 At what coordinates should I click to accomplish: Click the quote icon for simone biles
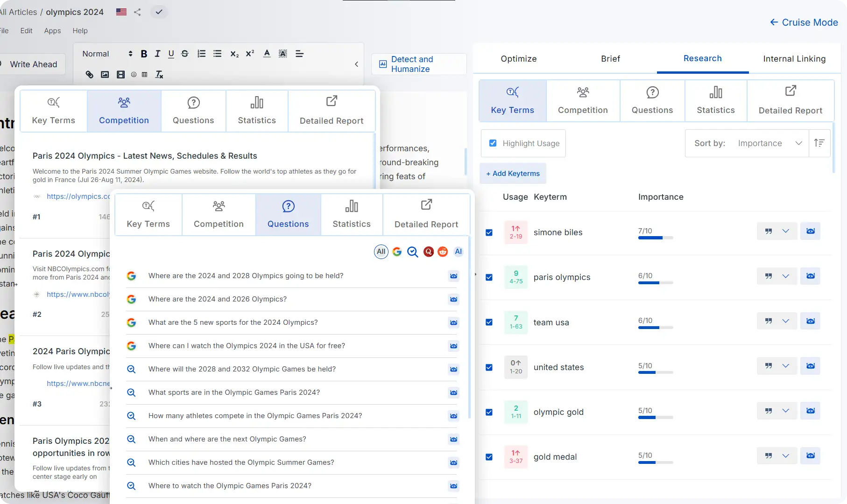pos(769,231)
